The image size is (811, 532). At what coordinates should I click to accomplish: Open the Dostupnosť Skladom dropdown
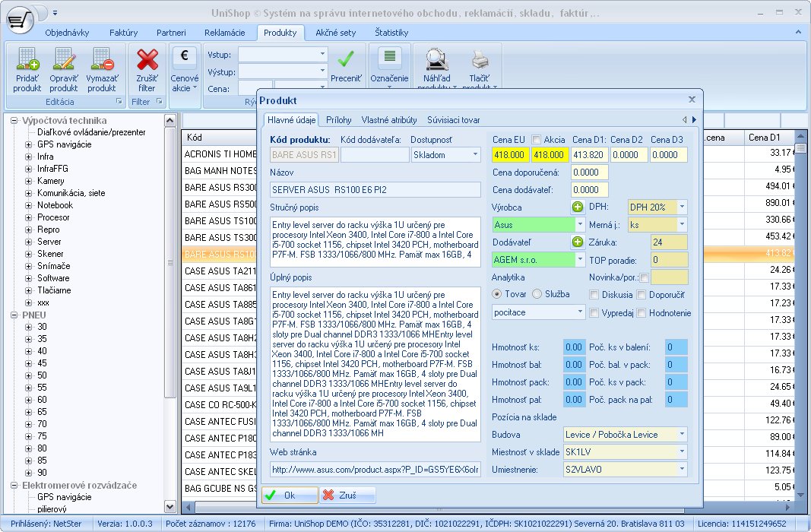(x=475, y=154)
